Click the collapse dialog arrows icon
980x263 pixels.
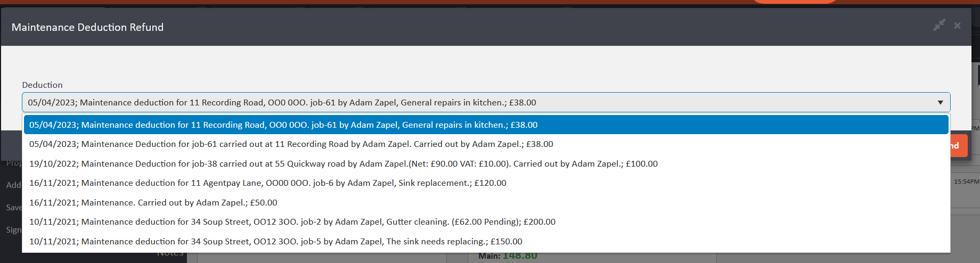939,25
